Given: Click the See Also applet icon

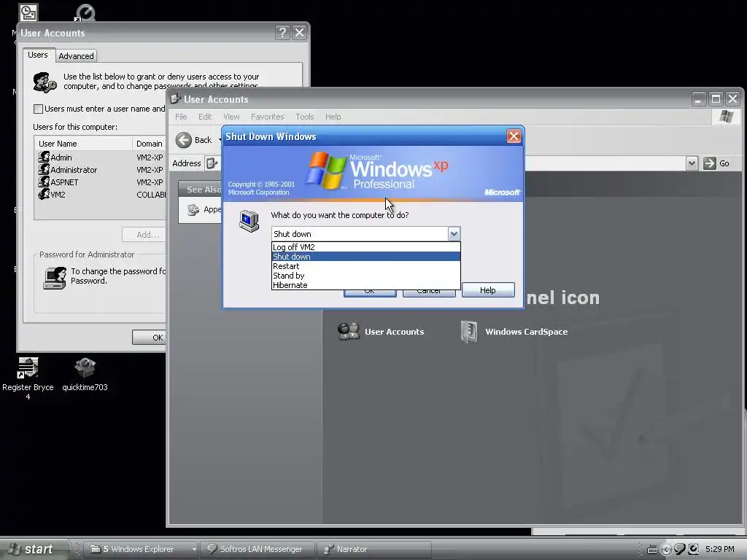Looking at the screenshot, I should pos(193,209).
